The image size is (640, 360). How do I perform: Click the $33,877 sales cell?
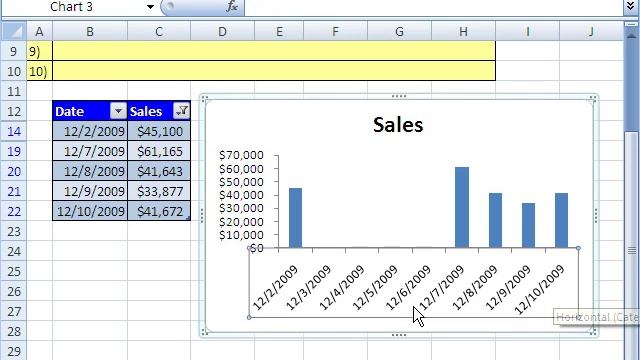(159, 191)
